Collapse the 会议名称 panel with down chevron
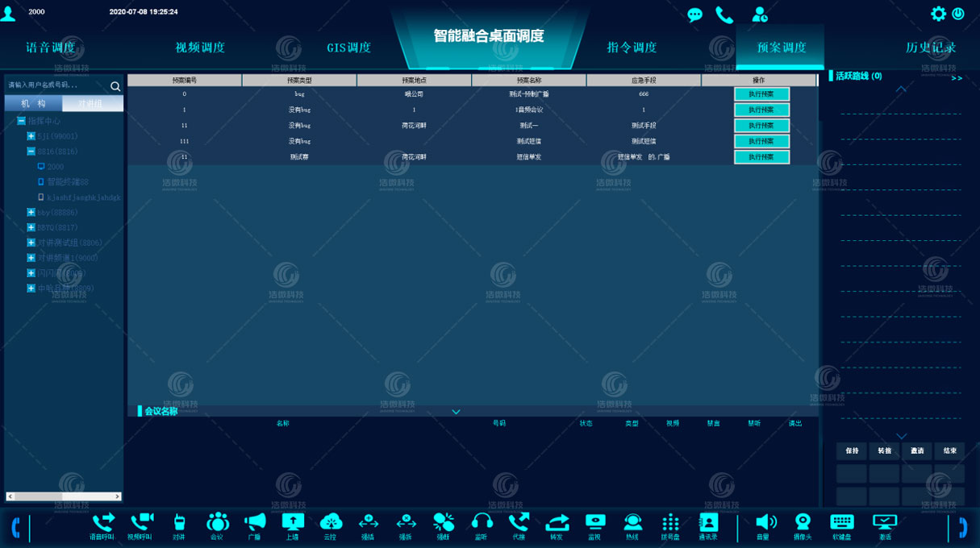Image resolution: width=980 pixels, height=548 pixels. pos(456,412)
